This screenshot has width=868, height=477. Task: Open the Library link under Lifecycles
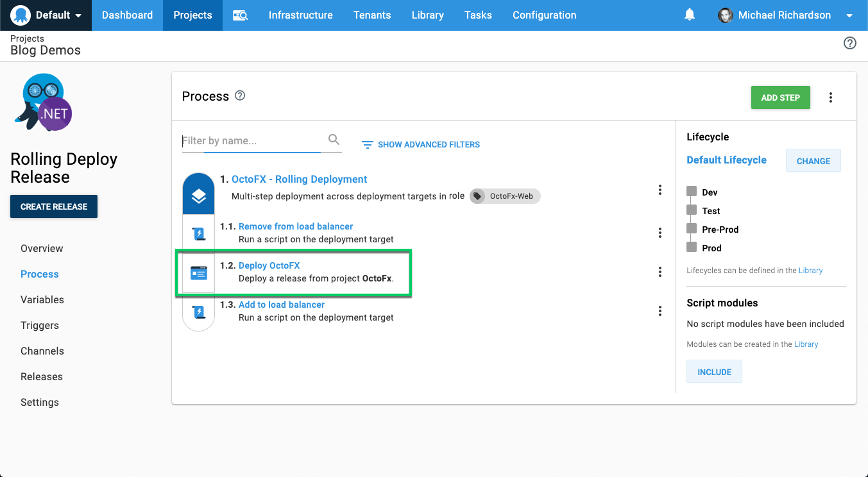tap(811, 270)
